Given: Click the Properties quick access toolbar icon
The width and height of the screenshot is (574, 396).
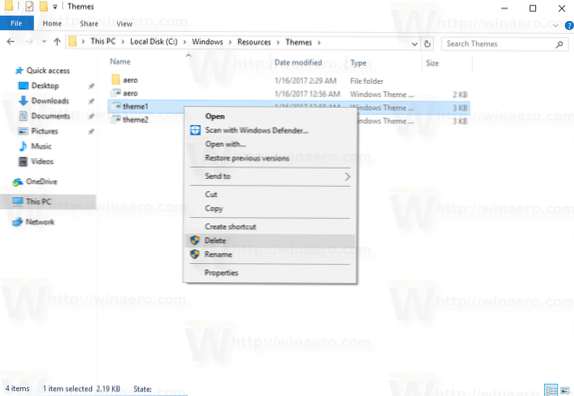Looking at the screenshot, I should 30,6.
